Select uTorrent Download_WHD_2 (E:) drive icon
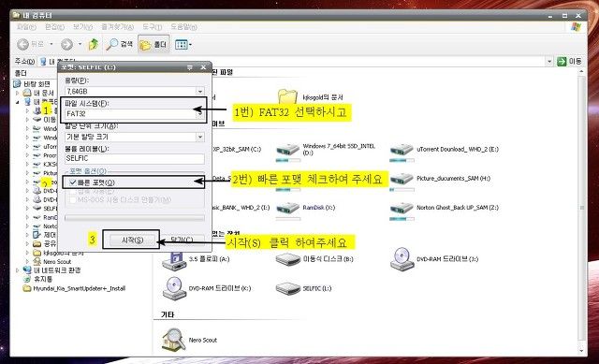Viewport: 599px width, 364px height. click(402, 150)
